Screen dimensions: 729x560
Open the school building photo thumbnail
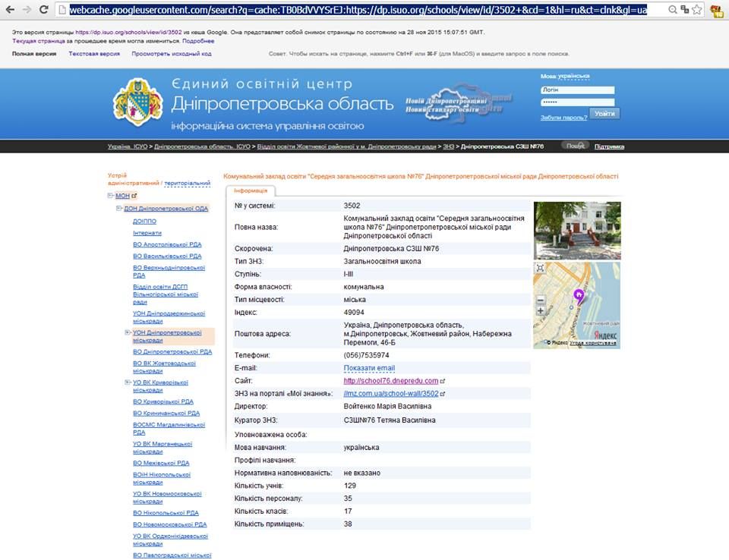click(576, 231)
